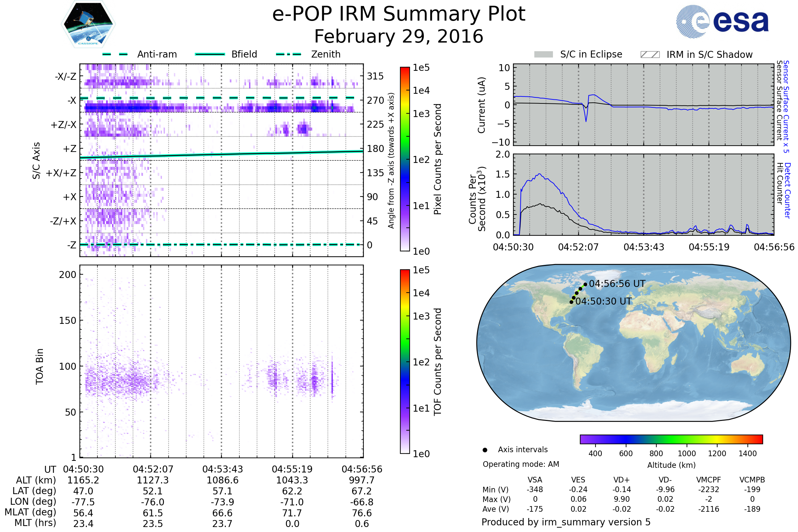798x532 pixels.
Task: Click the Anti-ram dashed legend line
Action: pos(115,54)
